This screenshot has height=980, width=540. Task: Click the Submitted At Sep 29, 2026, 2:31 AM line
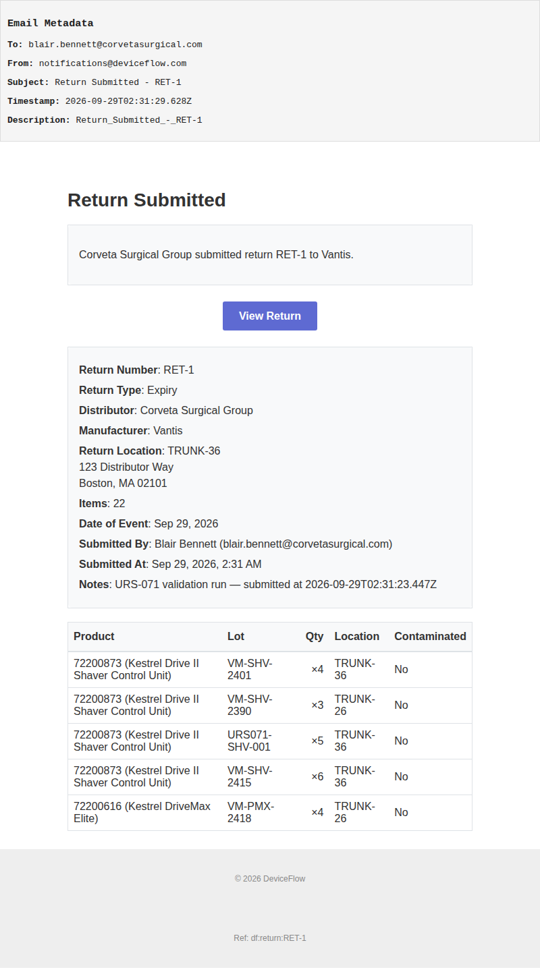pyautogui.click(x=170, y=564)
